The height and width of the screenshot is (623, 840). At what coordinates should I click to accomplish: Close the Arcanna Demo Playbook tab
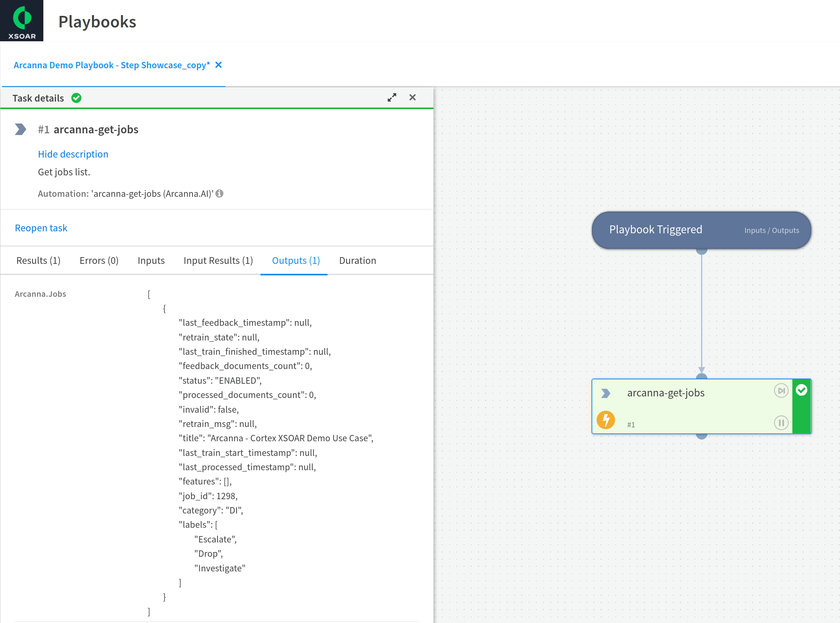[218, 65]
